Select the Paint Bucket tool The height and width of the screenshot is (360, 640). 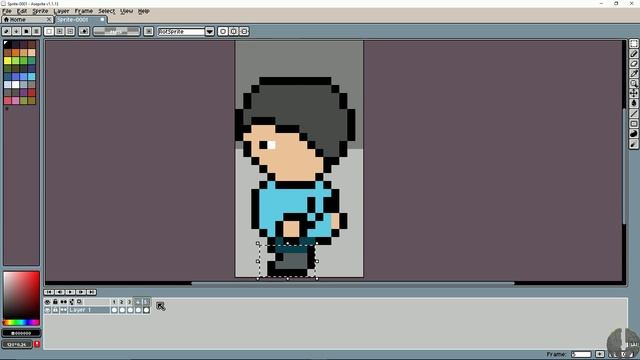633,103
